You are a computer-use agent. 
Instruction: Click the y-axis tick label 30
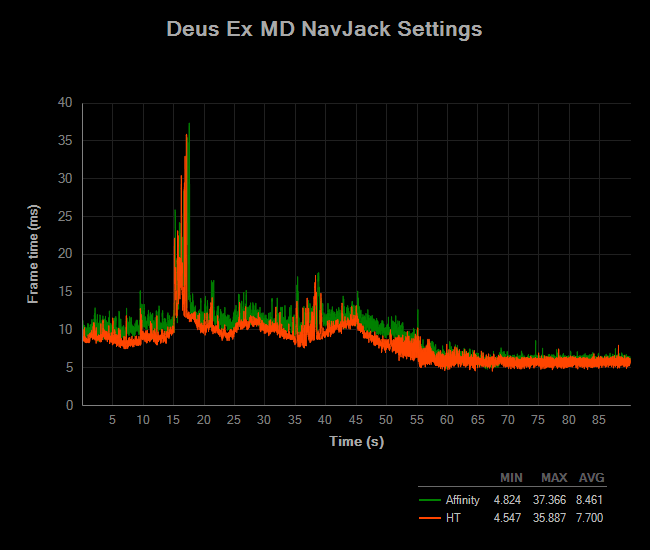(65, 179)
